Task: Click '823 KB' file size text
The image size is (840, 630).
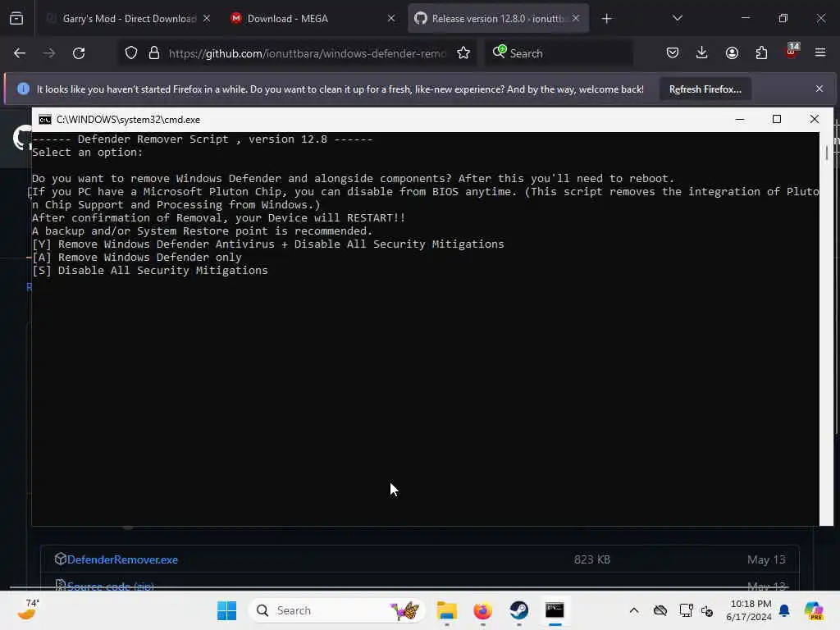Action: [x=592, y=559]
